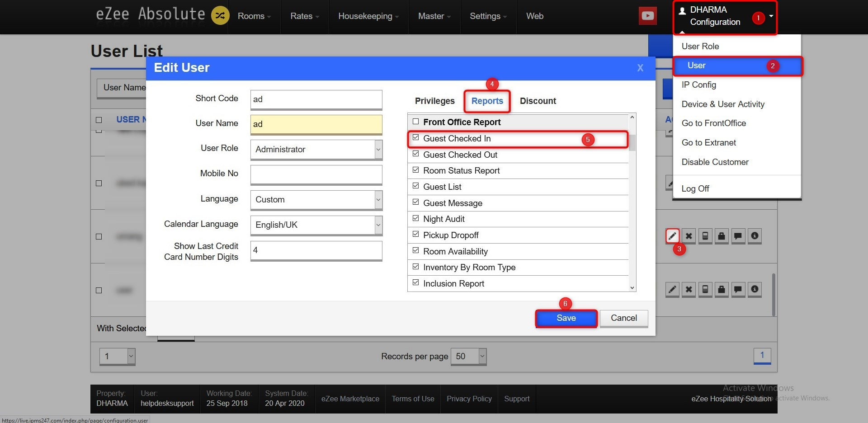Toggle Room Availability checkbox
Viewport: 868px width, 423px height.
click(x=415, y=251)
